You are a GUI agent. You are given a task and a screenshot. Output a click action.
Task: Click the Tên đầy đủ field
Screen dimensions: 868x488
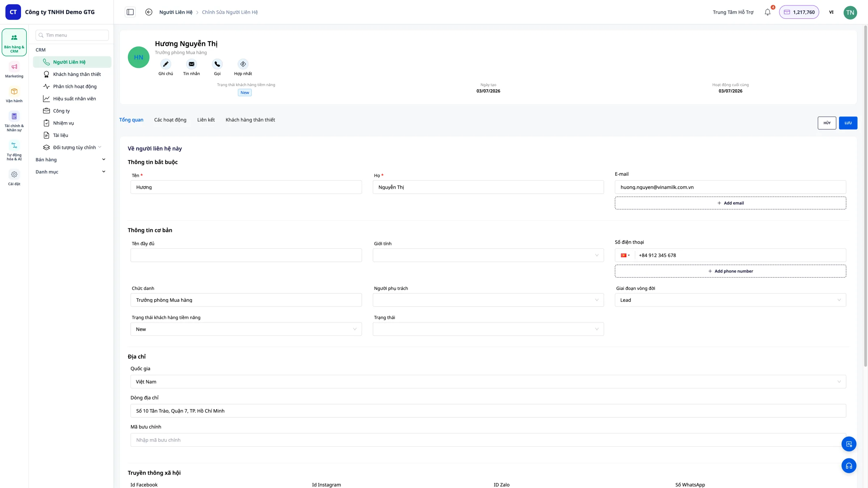(246, 255)
